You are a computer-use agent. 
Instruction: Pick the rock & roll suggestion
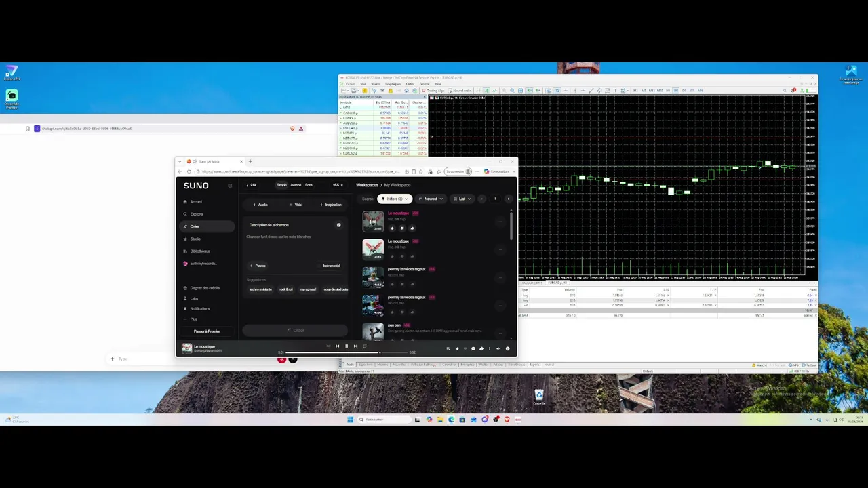pos(286,289)
